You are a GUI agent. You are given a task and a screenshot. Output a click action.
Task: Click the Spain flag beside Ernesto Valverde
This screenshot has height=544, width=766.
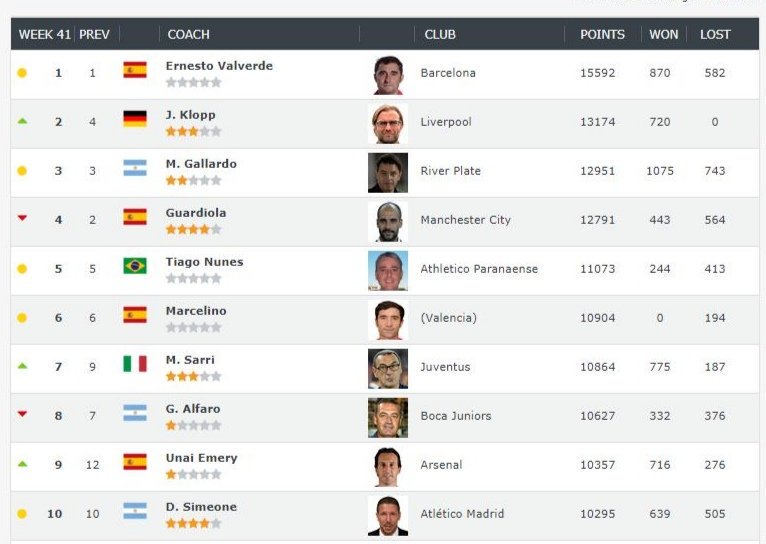pos(135,70)
